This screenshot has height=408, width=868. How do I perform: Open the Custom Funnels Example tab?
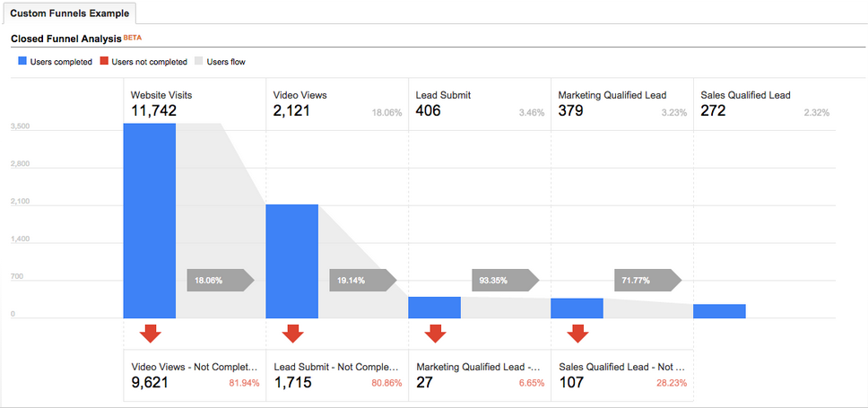[69, 13]
